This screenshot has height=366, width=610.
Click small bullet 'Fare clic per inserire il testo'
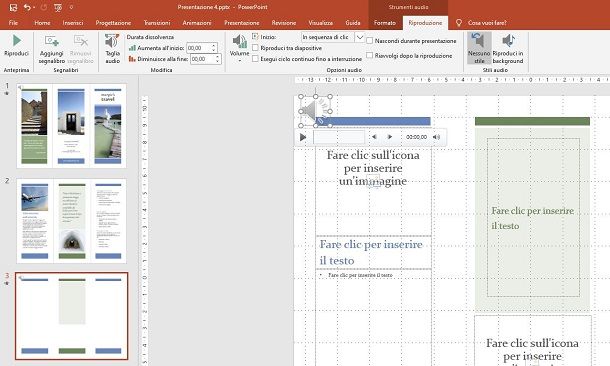pos(361,275)
